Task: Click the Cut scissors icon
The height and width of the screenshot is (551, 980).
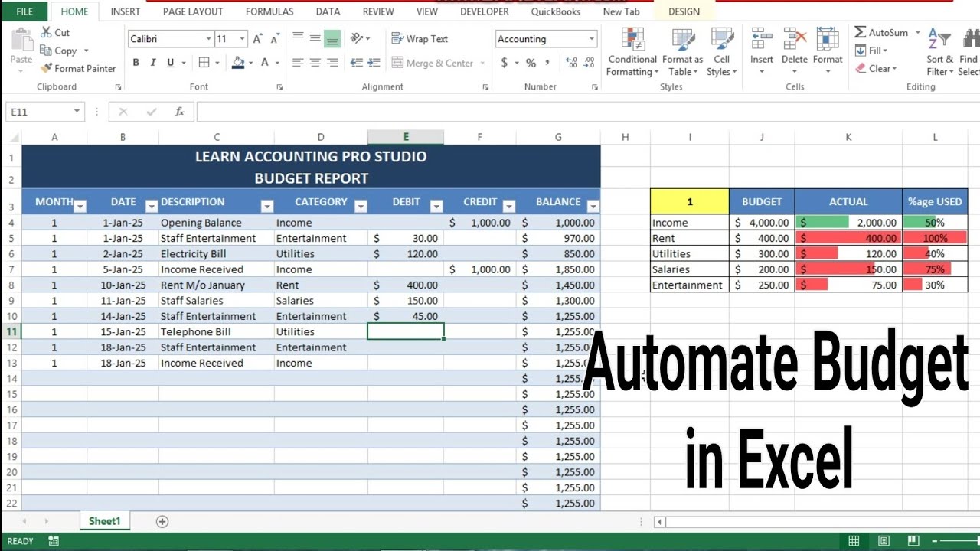Action: click(x=46, y=32)
